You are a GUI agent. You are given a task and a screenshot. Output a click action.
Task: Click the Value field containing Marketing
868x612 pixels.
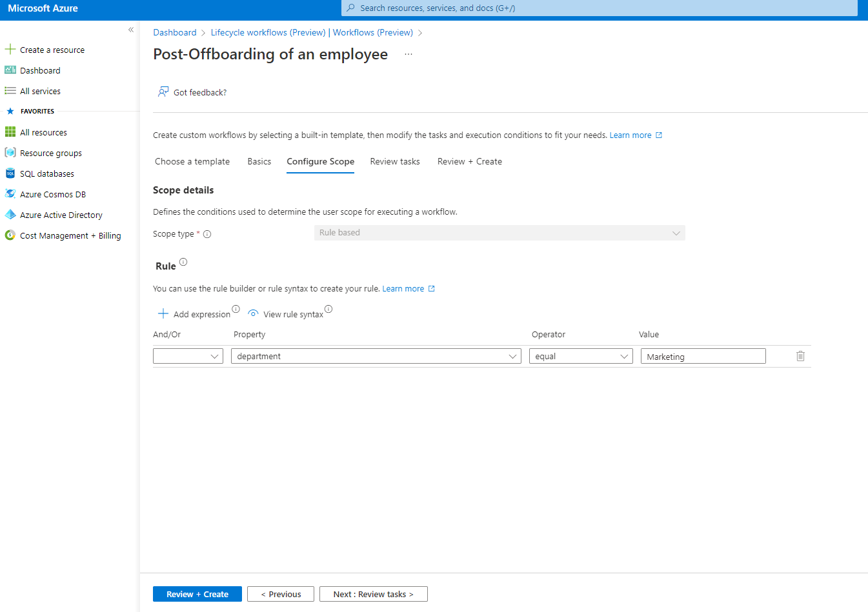click(703, 356)
